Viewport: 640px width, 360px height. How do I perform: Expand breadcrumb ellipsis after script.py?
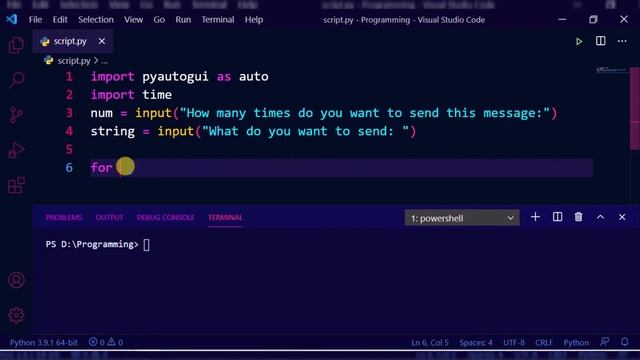tap(104, 61)
